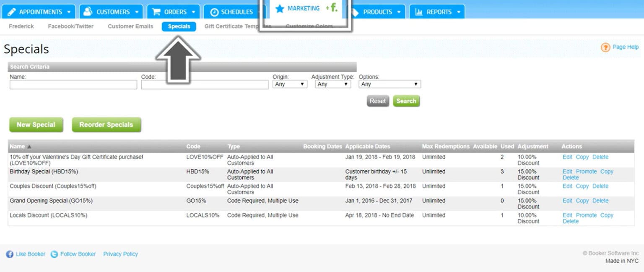Open the Adjustment Type dropdown
The width and height of the screenshot is (644, 272).
click(x=332, y=84)
